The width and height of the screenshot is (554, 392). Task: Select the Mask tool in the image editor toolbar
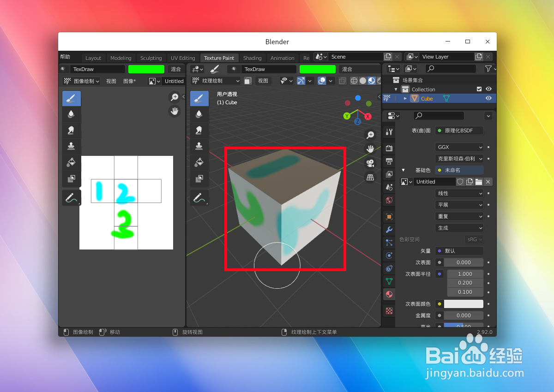point(72,178)
